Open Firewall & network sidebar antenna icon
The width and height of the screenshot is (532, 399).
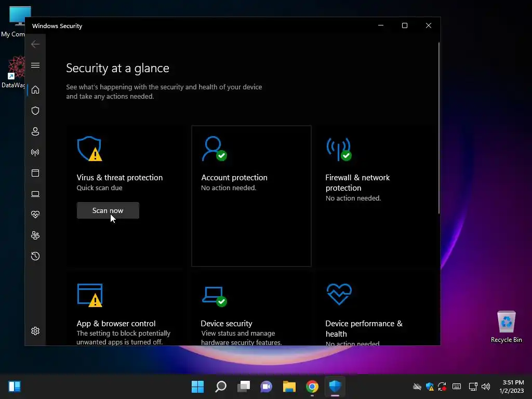[x=35, y=152]
